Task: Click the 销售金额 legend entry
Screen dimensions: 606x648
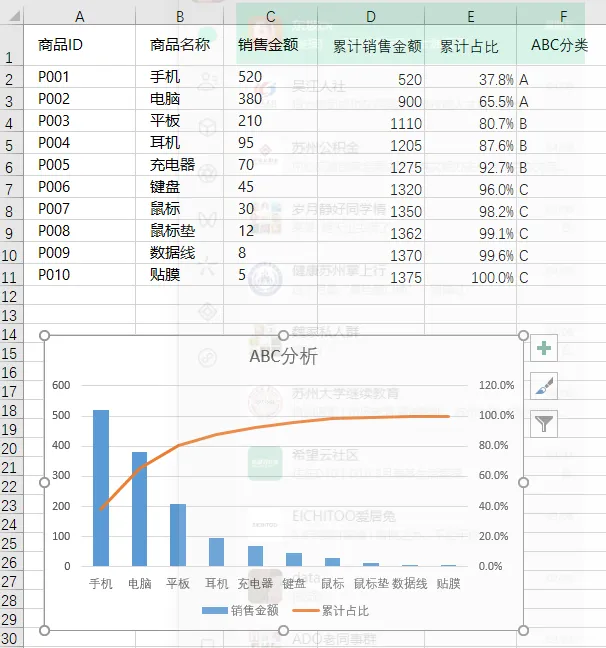Action: 240,610
